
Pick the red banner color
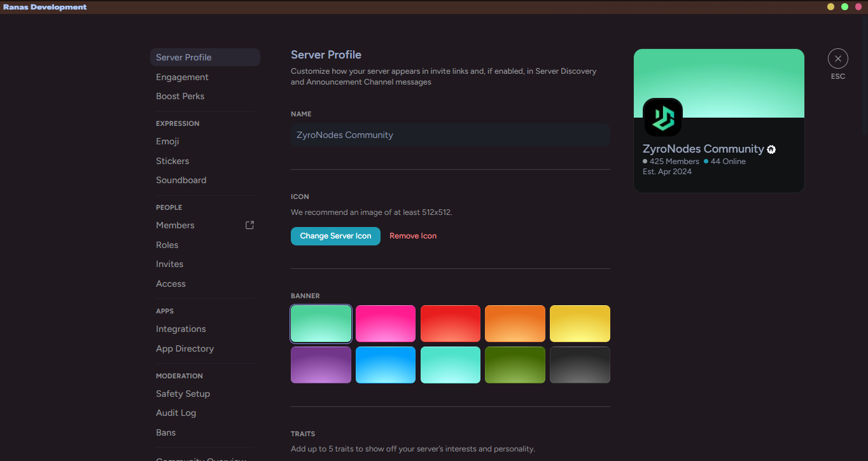click(x=451, y=324)
